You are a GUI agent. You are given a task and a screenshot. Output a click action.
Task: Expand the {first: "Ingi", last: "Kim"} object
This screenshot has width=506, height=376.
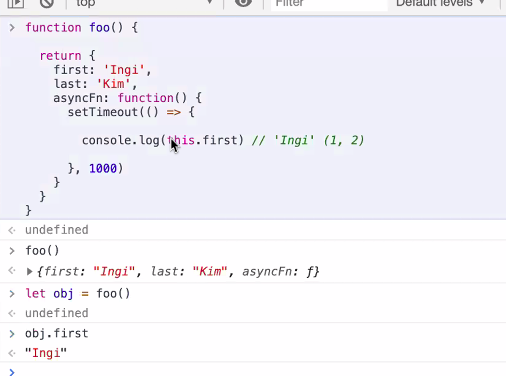coord(29,272)
